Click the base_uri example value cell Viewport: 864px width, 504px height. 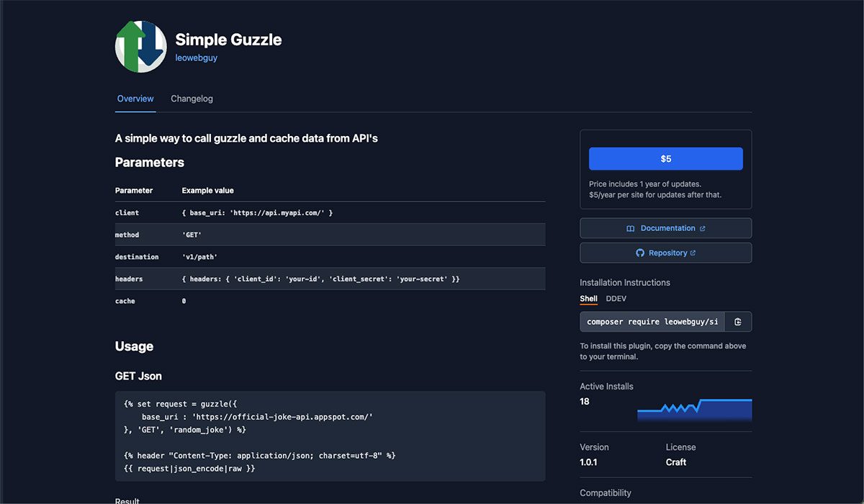[257, 213]
